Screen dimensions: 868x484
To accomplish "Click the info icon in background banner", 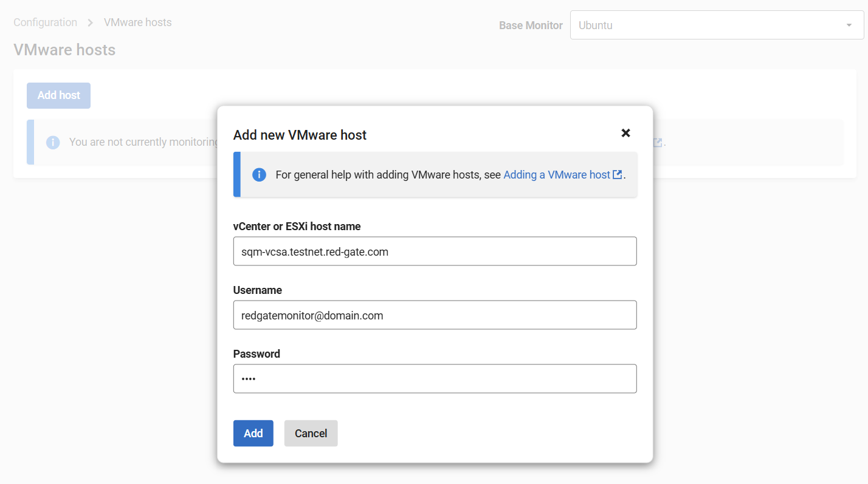I will coord(53,142).
